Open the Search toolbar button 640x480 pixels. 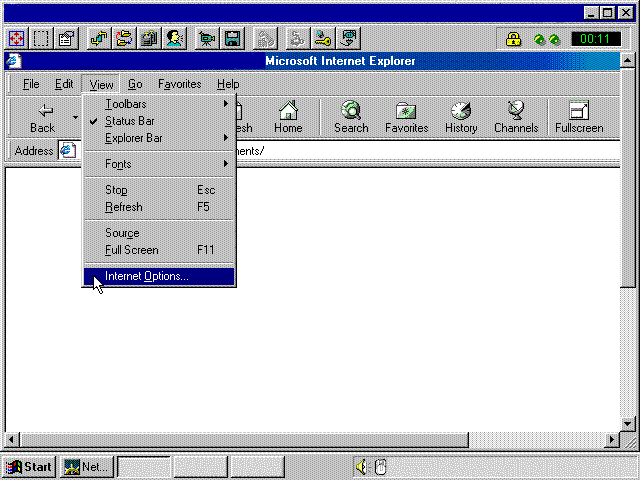point(351,118)
